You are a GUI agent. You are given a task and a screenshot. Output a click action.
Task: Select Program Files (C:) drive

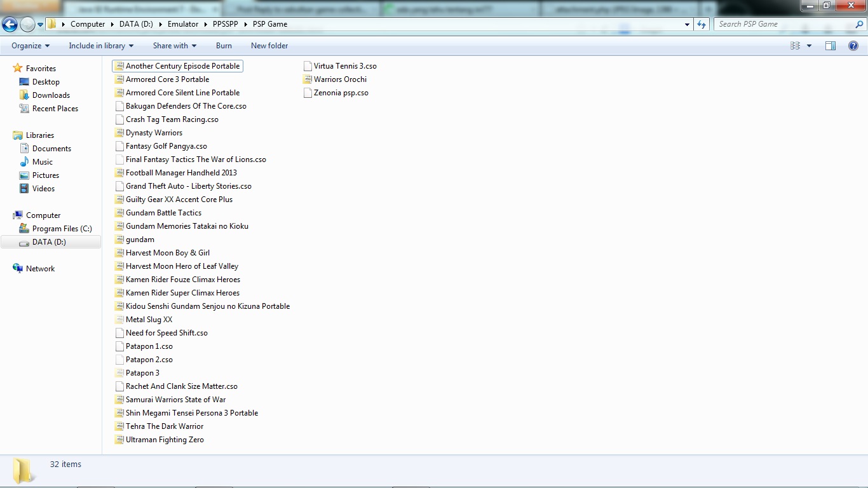point(62,229)
